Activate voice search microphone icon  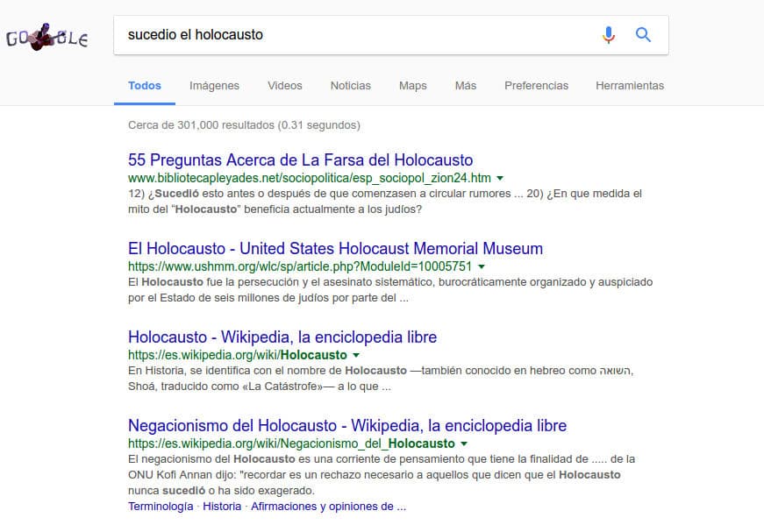608,35
